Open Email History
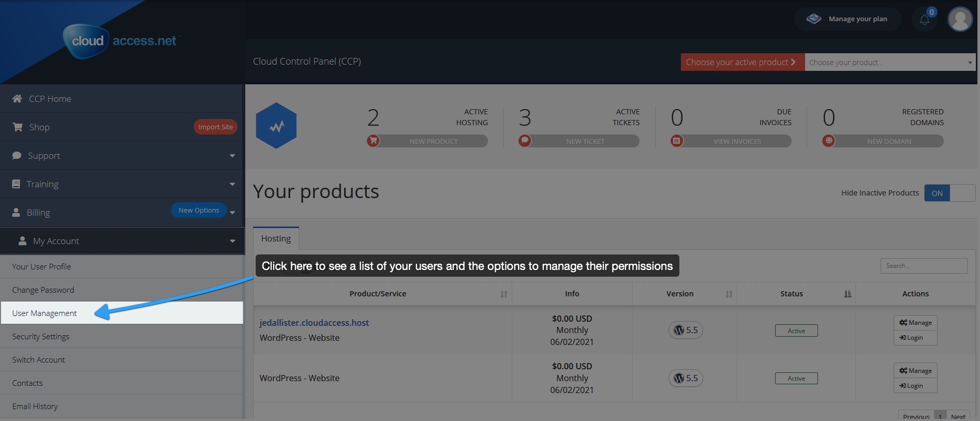This screenshot has width=980, height=421. pyautogui.click(x=122, y=406)
